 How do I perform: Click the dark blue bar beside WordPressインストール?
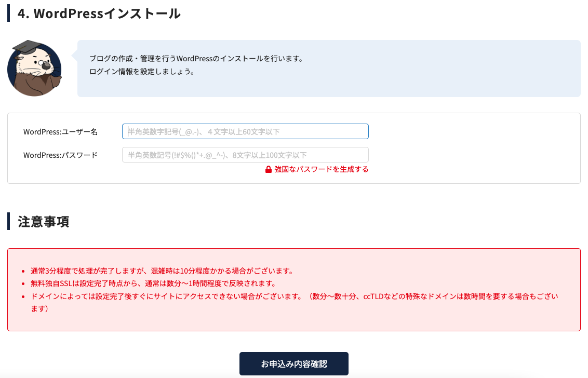pos(9,13)
